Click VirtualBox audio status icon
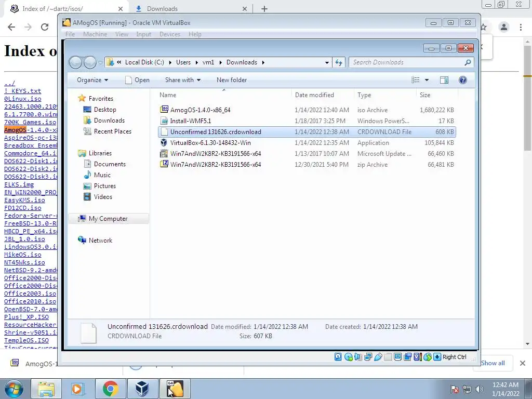 pos(358,356)
